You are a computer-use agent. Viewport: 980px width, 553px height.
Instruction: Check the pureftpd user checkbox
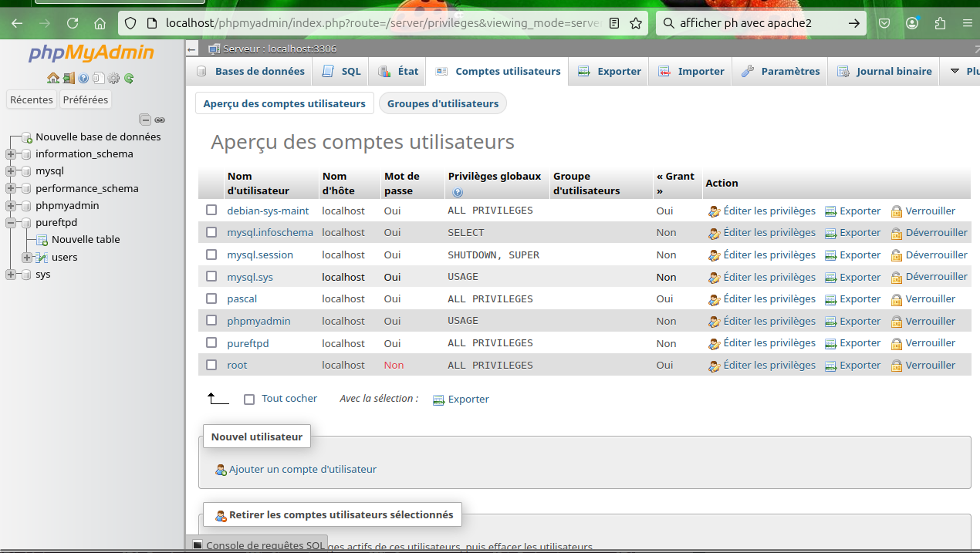click(211, 342)
